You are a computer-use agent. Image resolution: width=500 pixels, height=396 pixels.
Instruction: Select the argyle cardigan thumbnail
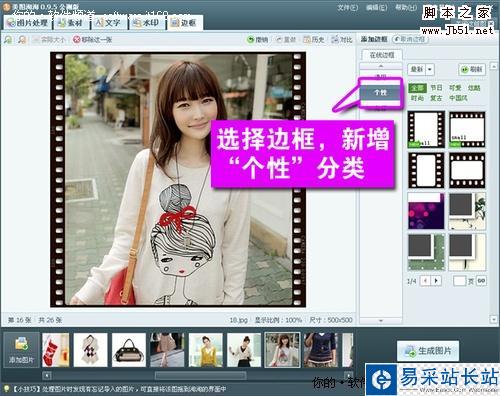click(x=90, y=350)
